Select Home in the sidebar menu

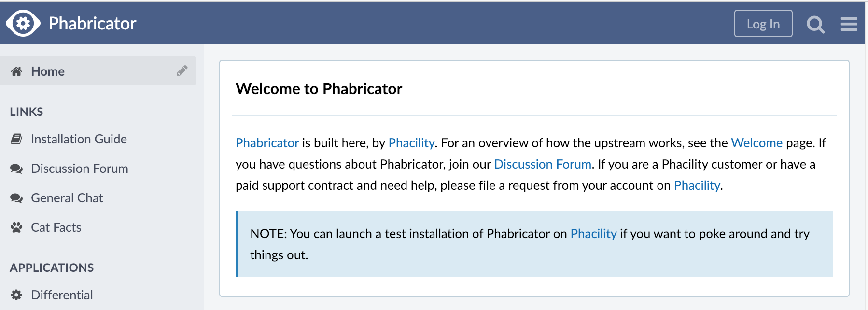48,71
